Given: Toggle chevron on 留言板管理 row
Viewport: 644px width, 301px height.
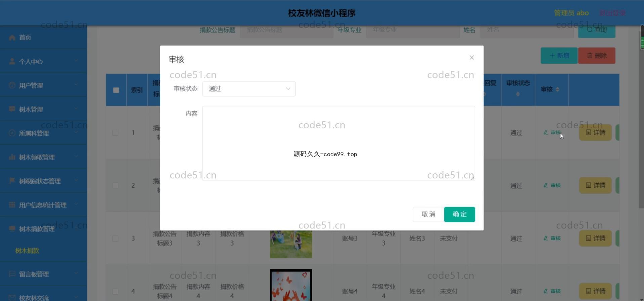Looking at the screenshot, I should [76, 273].
